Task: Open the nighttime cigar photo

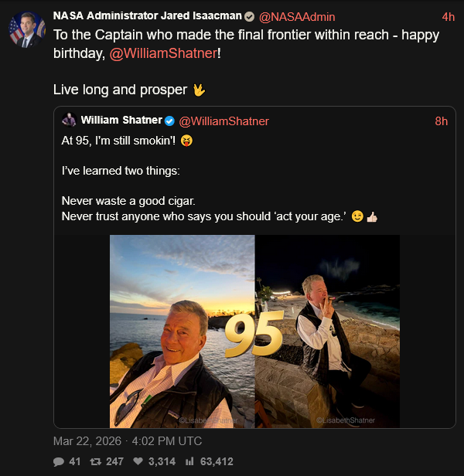Action: (x=327, y=331)
